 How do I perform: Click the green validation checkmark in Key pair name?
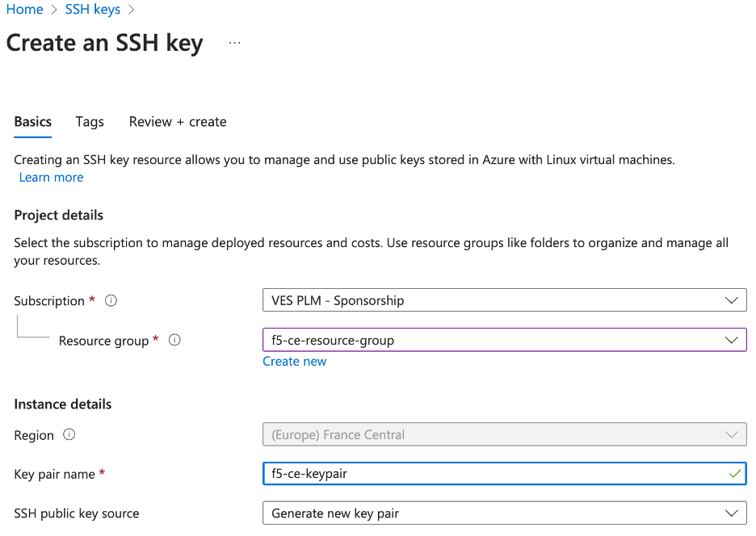733,474
